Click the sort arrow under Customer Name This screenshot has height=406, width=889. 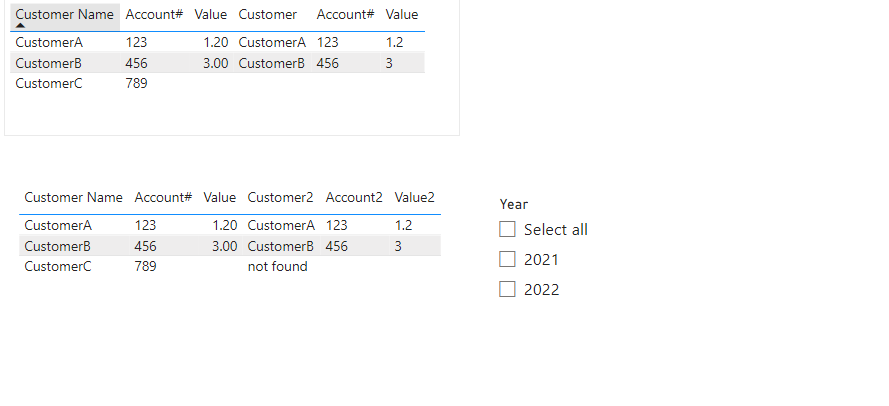click(x=20, y=26)
